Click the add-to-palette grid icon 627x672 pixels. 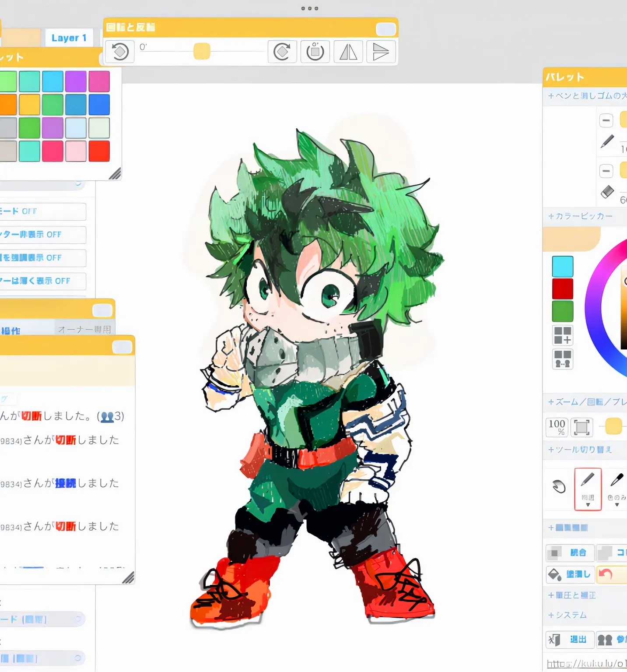[563, 336]
